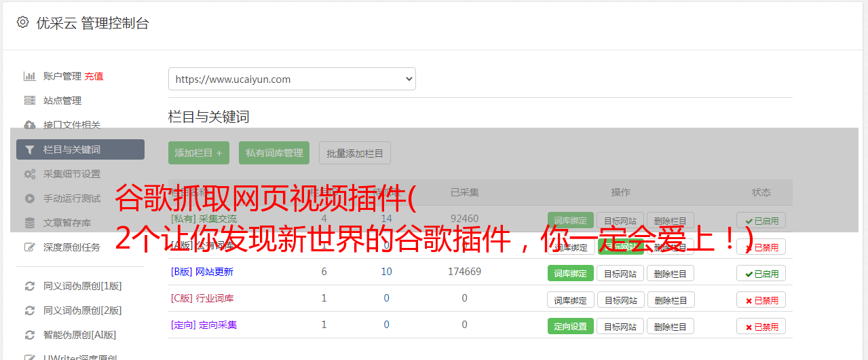Click the 92460 collected count cell
The height and width of the screenshot is (360, 868).
pos(464,219)
